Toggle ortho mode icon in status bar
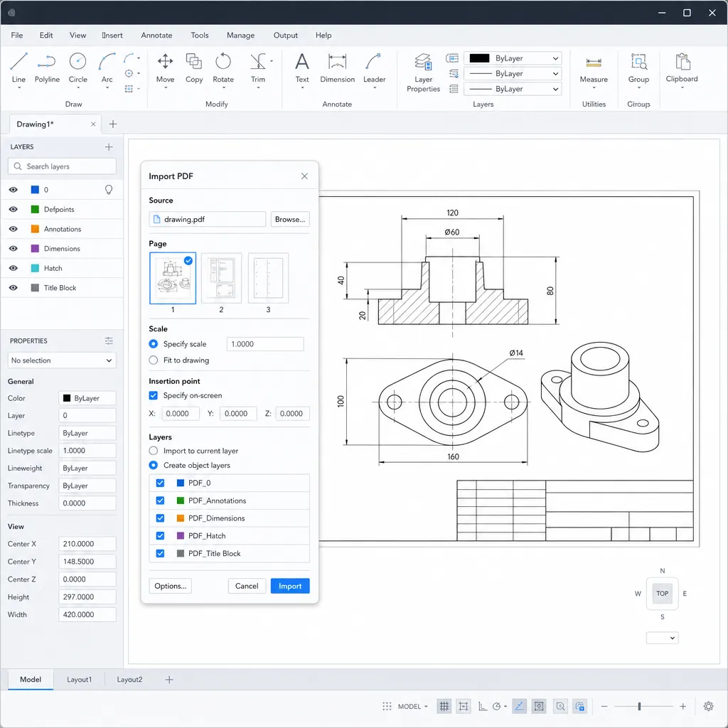This screenshot has height=728, width=728. [483, 706]
